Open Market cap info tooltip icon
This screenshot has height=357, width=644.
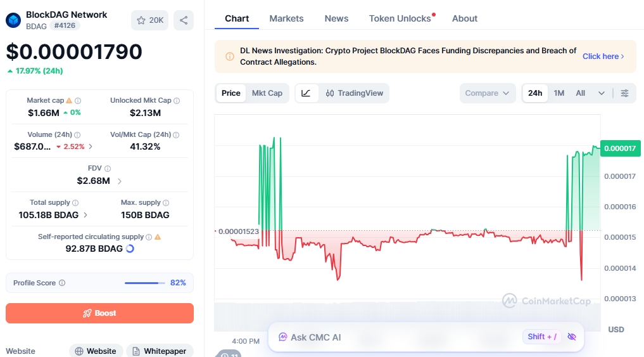point(78,100)
